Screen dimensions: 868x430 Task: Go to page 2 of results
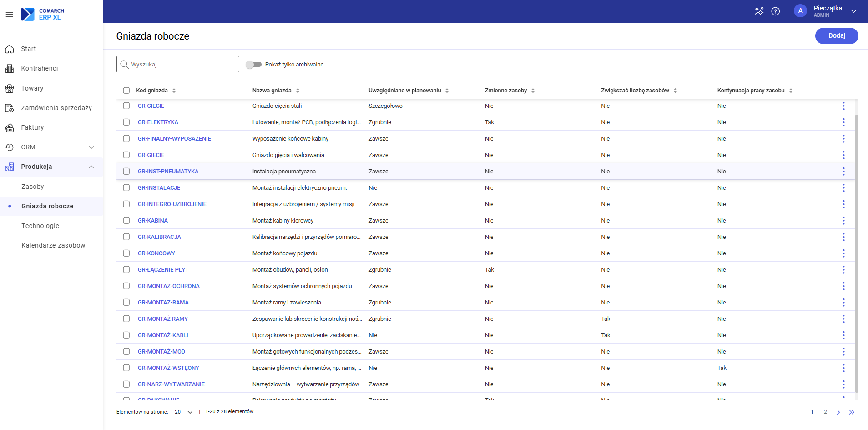825,412
